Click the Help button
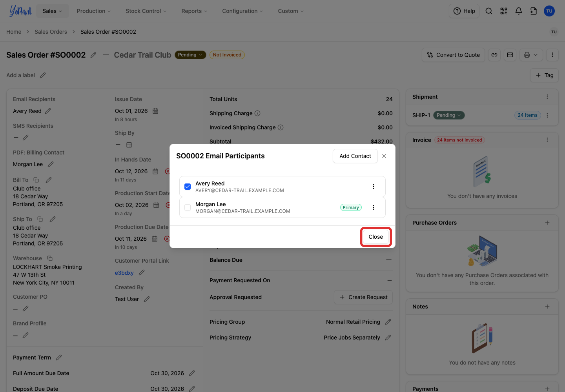This screenshot has width=565, height=392. coord(464,11)
